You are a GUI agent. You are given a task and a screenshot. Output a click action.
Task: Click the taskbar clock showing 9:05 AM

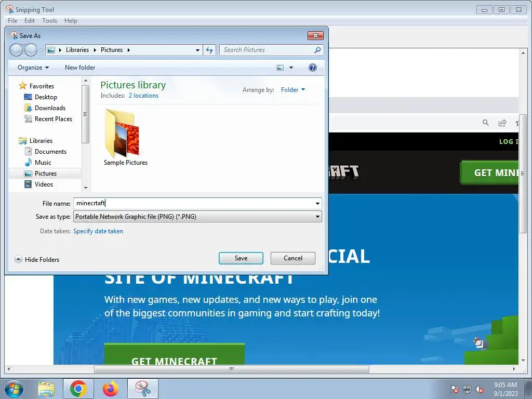coord(505,389)
